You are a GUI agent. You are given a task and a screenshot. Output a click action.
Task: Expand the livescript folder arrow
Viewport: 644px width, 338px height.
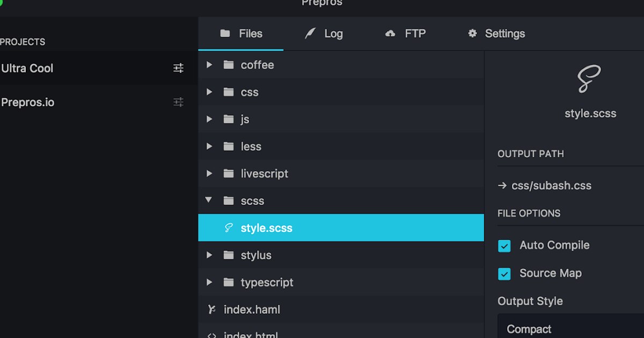[209, 174]
